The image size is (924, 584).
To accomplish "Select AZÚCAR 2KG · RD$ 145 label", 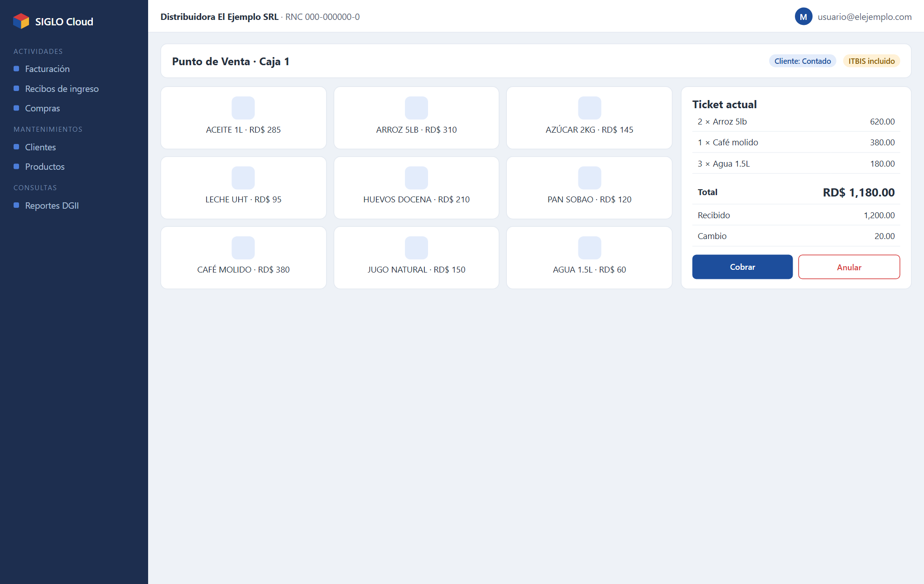I will coord(589,130).
